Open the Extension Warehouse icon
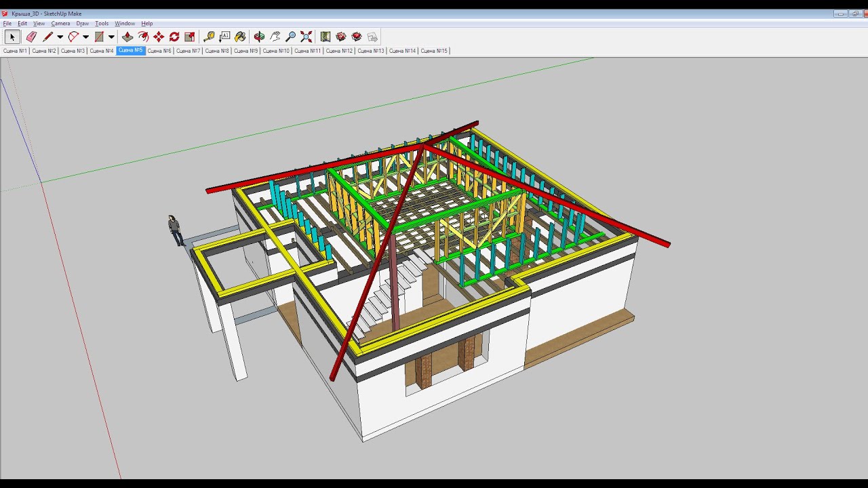868x488 pixels. [x=357, y=37]
